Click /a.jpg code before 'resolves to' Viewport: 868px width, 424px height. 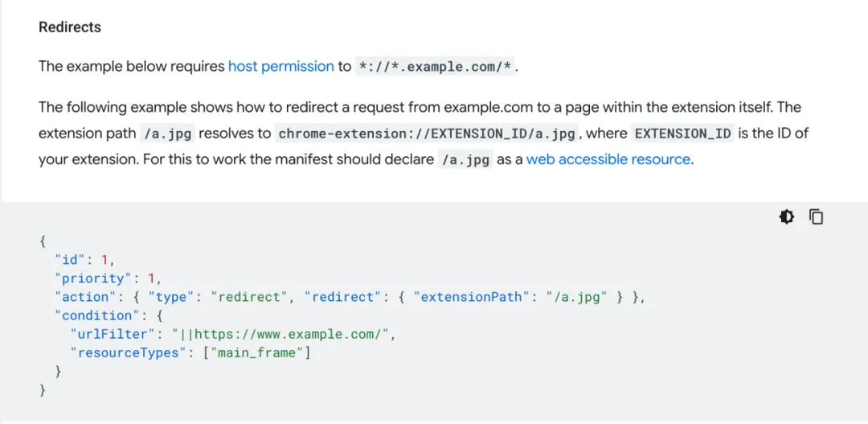168,134
